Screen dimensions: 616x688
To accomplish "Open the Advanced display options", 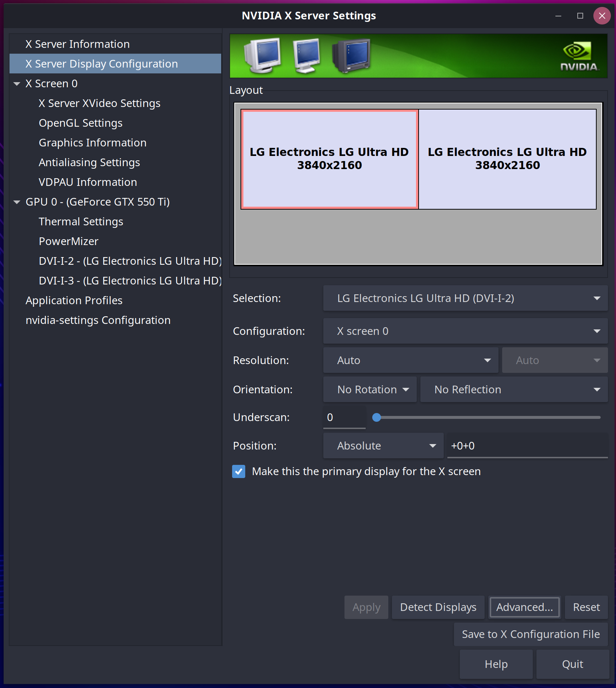I will click(524, 607).
